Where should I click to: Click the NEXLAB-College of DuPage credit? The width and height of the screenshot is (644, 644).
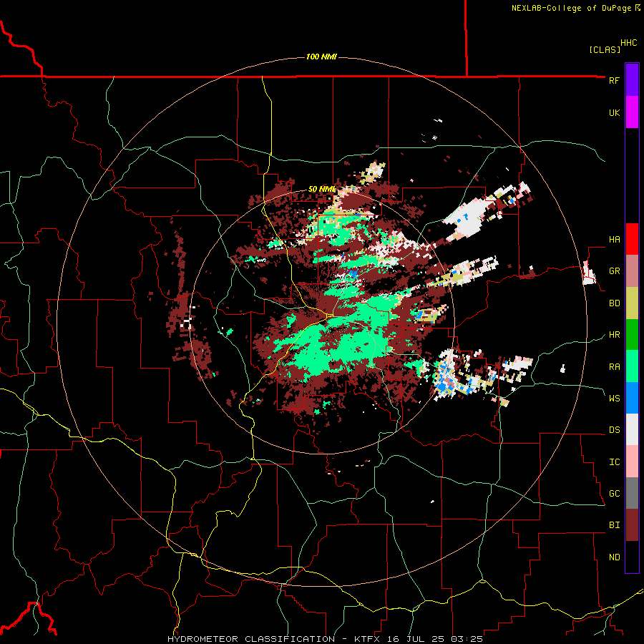[571, 8]
